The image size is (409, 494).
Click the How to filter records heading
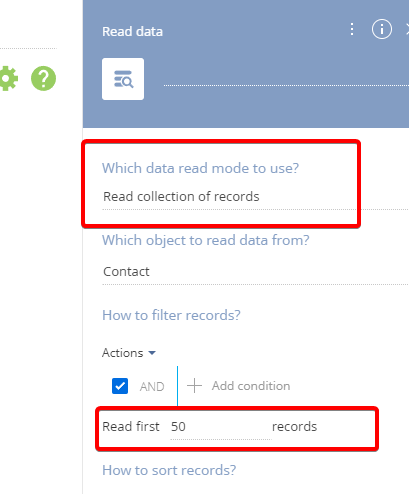[x=171, y=315]
